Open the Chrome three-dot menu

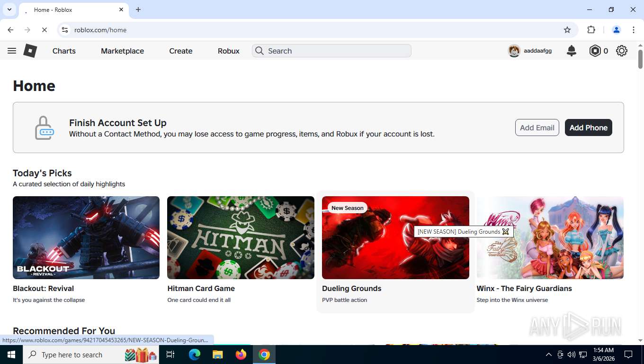[x=634, y=30]
